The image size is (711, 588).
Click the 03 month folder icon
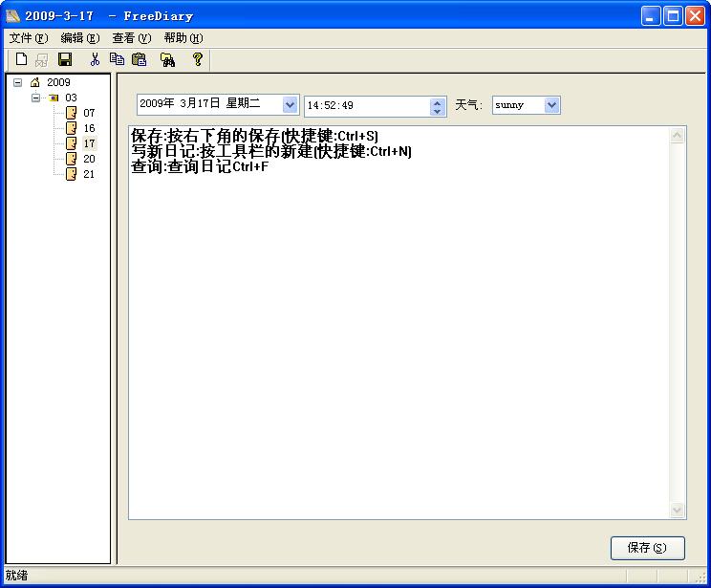click(x=54, y=98)
